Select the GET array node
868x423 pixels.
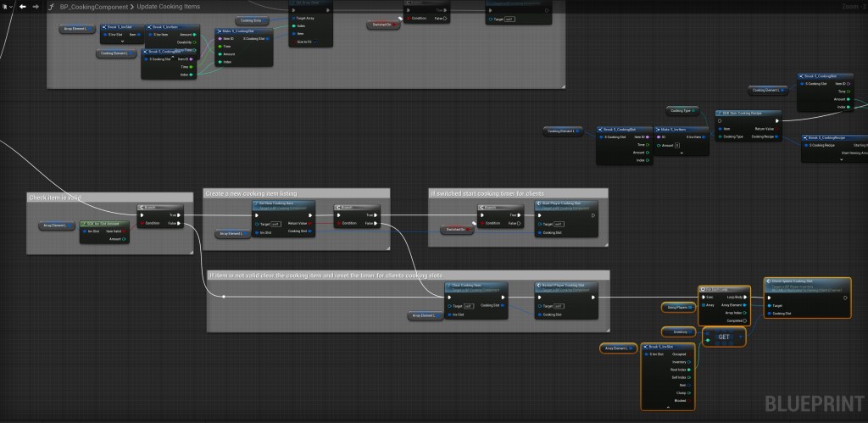pos(723,337)
